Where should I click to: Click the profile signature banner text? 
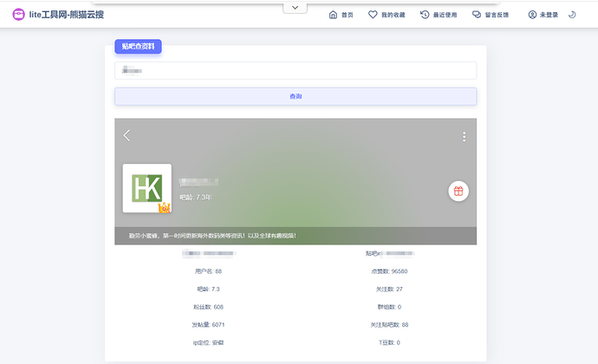205,235
